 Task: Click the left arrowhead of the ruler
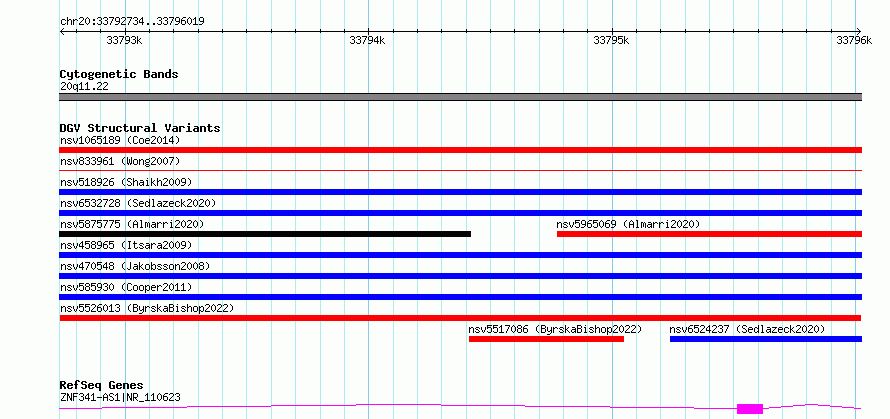tap(62, 31)
